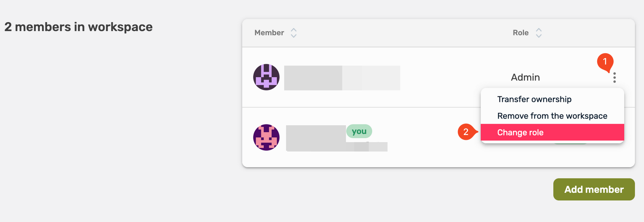Click the red callout marker labeled 1

point(606,62)
